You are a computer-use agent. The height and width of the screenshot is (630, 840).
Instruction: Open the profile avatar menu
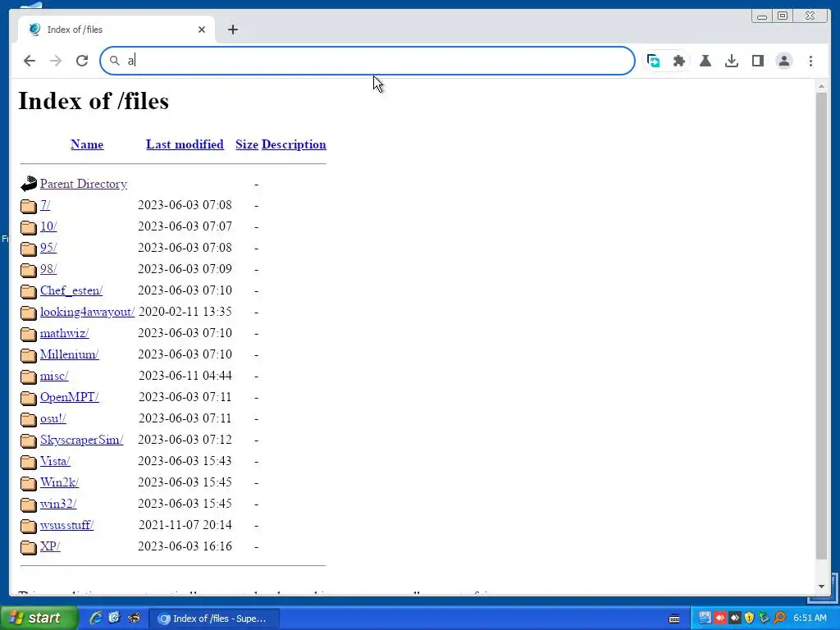pyautogui.click(x=784, y=61)
